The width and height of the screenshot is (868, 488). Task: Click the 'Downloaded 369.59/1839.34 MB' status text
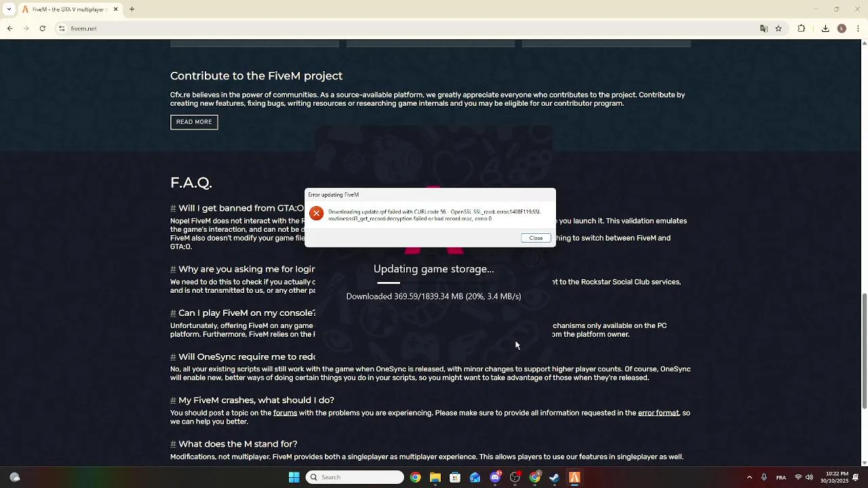click(x=433, y=296)
